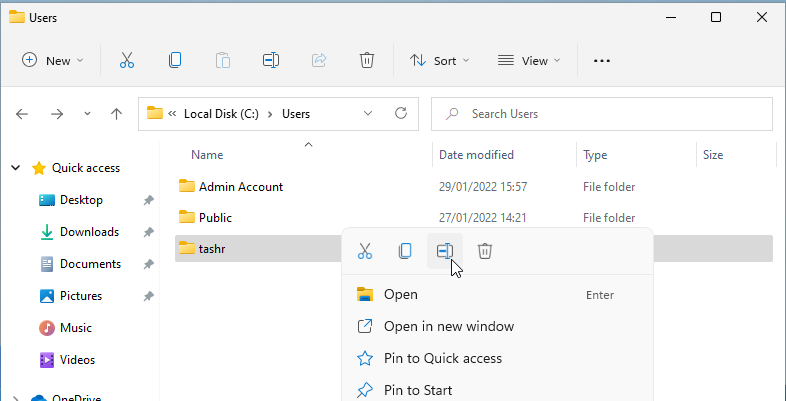Click the Copy icon in the context menu
Image resolution: width=786 pixels, height=401 pixels.
pyautogui.click(x=405, y=251)
